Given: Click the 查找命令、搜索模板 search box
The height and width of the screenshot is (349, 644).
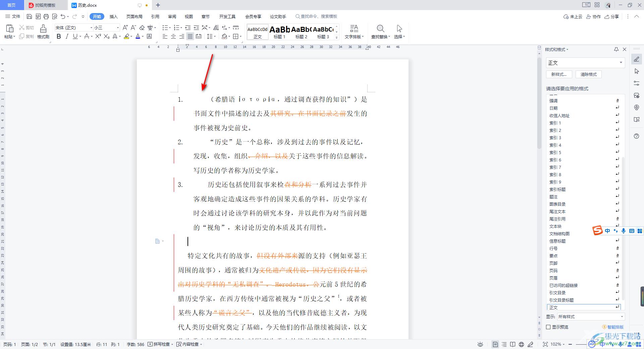Looking at the screenshot, I should tap(316, 16).
